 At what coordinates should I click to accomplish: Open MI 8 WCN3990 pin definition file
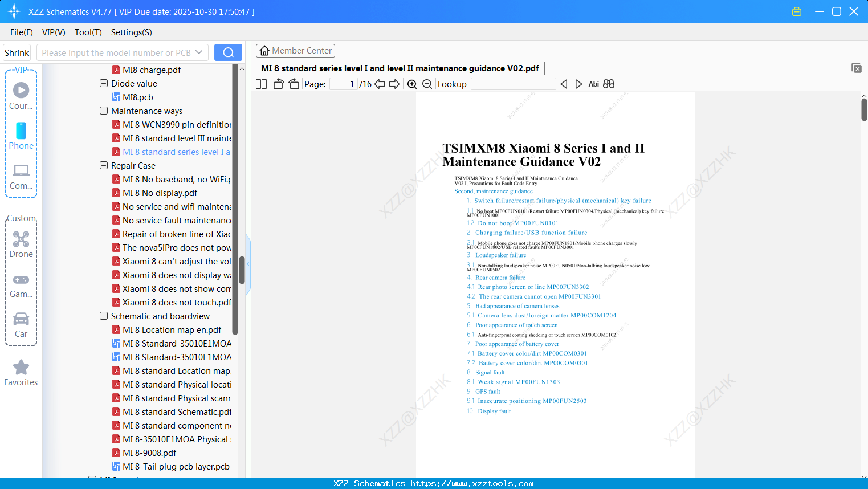(x=172, y=125)
